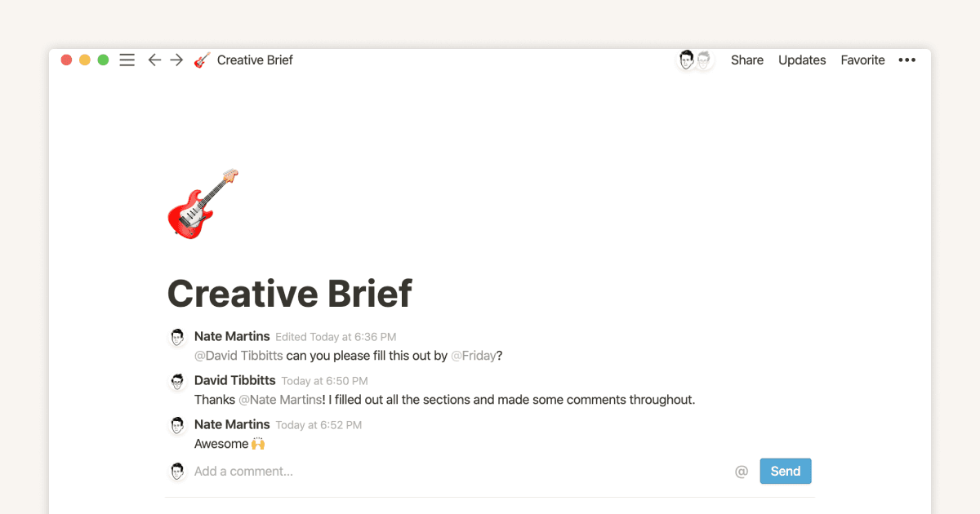
Task: Click the back navigation arrow
Action: [154, 60]
